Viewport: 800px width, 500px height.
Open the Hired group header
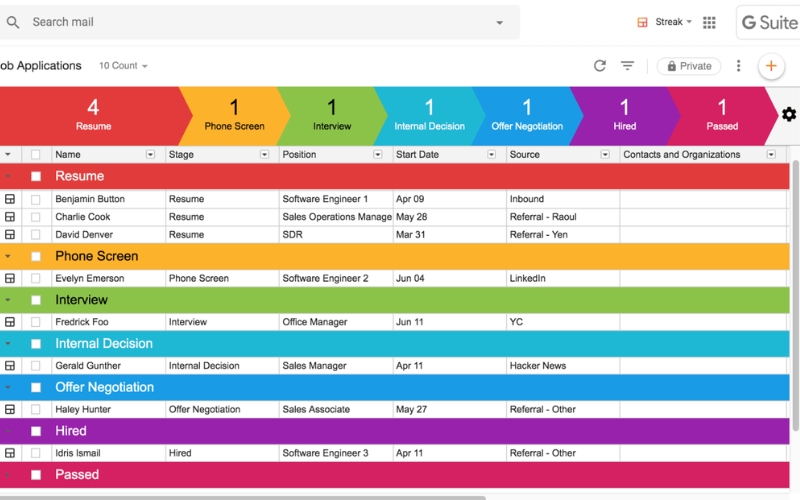click(x=394, y=431)
